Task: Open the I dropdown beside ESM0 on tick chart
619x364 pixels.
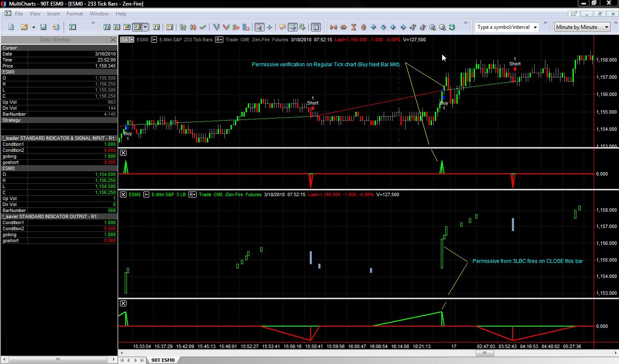Action: click(x=154, y=40)
